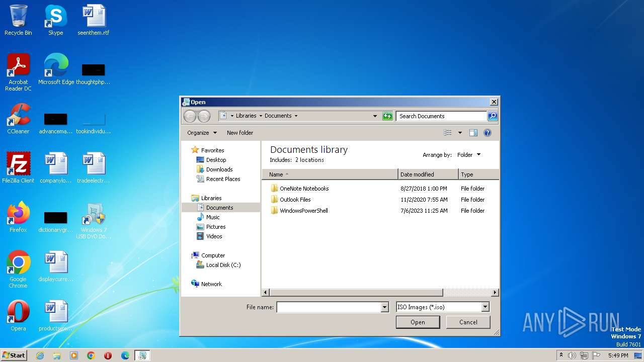Click File Explorer taskbar icon
Screen dimensions: 644x362
coord(57,355)
